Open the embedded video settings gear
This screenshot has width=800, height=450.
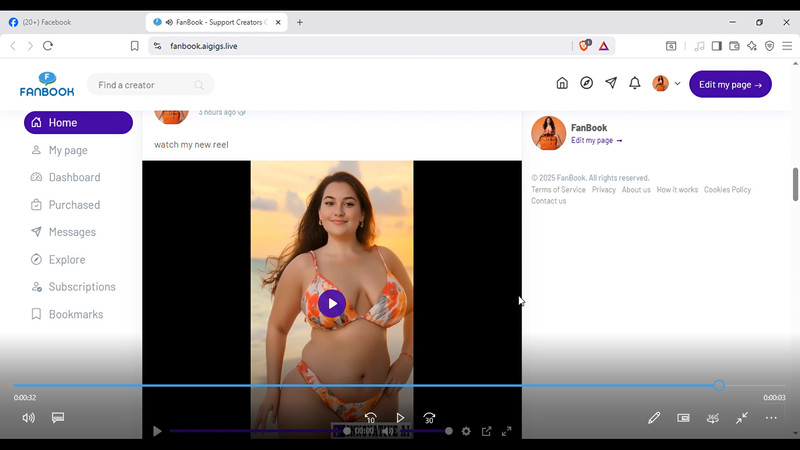466,431
